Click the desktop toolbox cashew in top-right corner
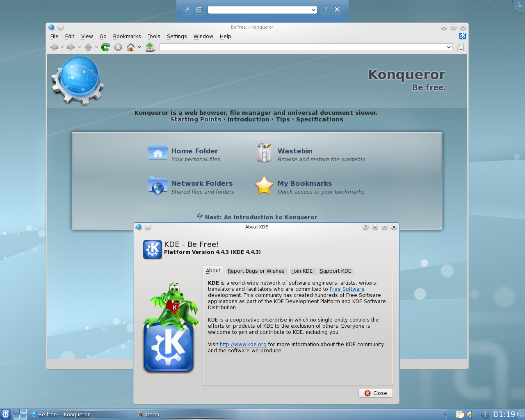Viewport: 525px width, 420px height. pyautogui.click(x=520, y=5)
